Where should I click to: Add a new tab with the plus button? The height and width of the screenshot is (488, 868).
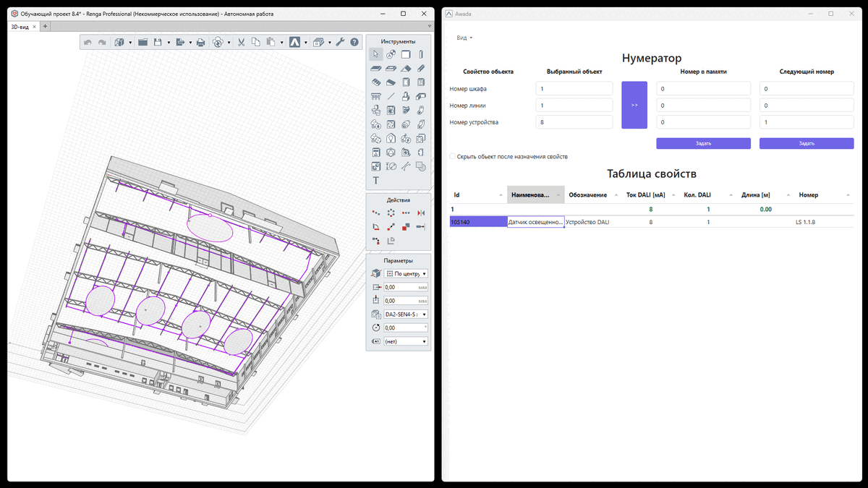pyautogui.click(x=45, y=27)
